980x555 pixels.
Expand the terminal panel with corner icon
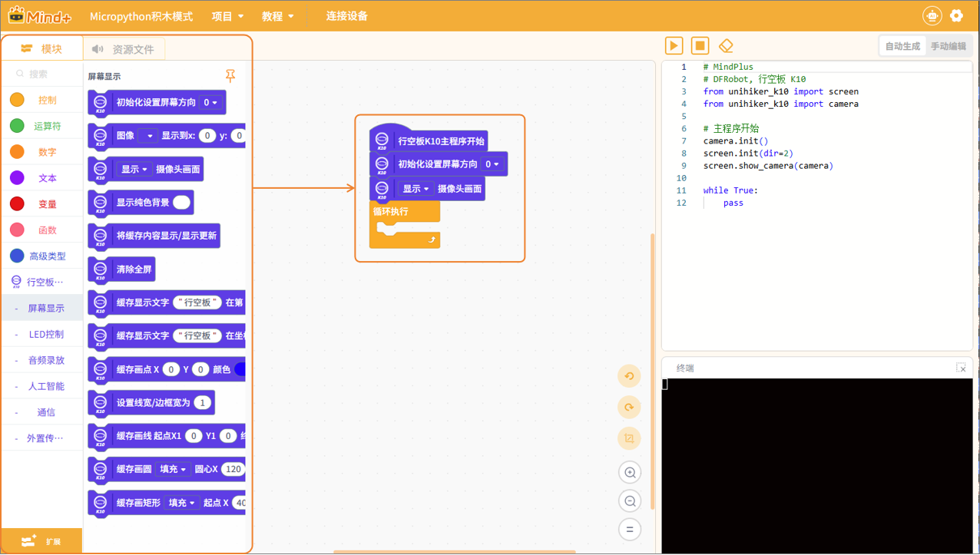pos(961,368)
